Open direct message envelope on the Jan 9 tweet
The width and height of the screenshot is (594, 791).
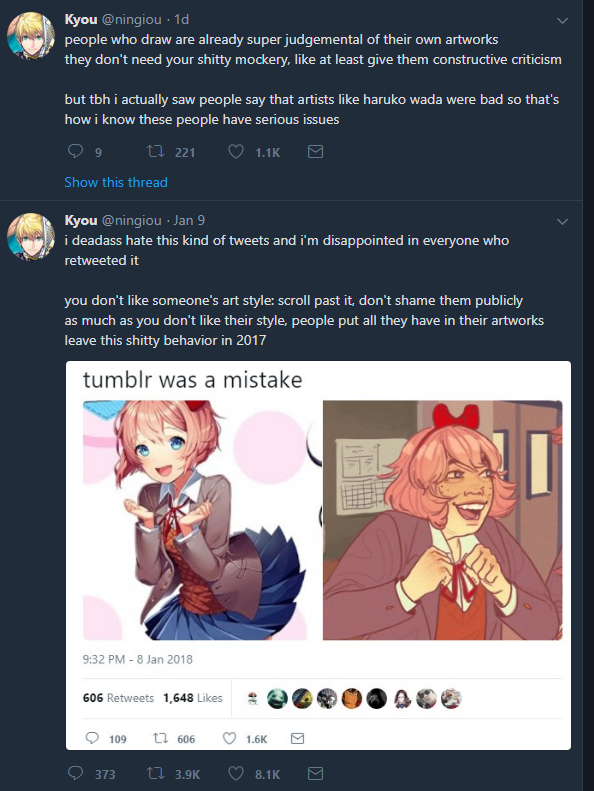pyautogui.click(x=315, y=773)
